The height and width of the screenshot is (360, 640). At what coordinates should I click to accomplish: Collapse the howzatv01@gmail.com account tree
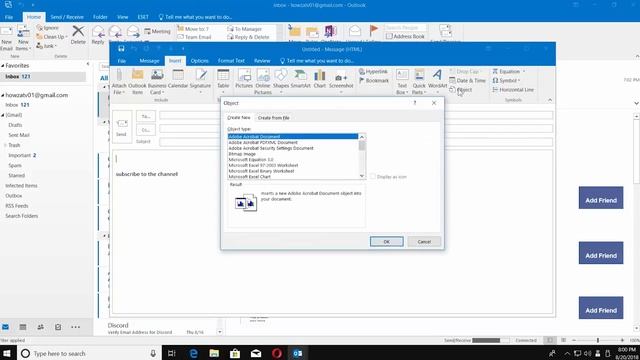(x=3, y=95)
